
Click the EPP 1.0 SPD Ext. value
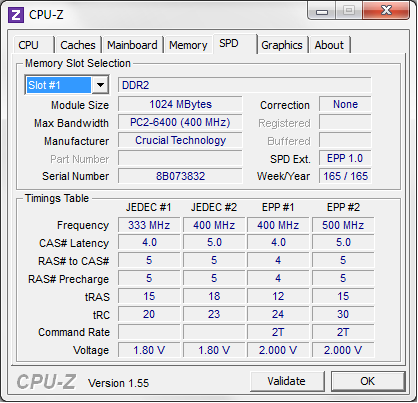pyautogui.click(x=345, y=158)
